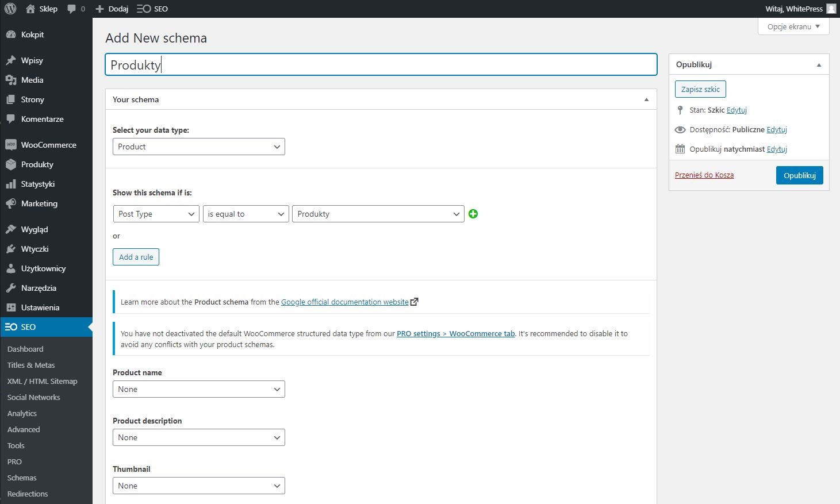This screenshot has width=840, height=504.
Task: Collapse the Your schema panel arrow
Action: pos(646,99)
